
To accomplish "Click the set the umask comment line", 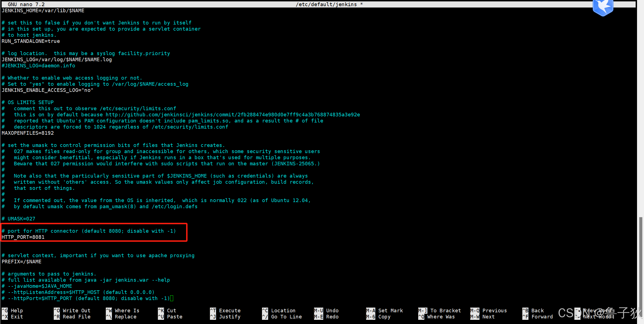I will 113,145.
